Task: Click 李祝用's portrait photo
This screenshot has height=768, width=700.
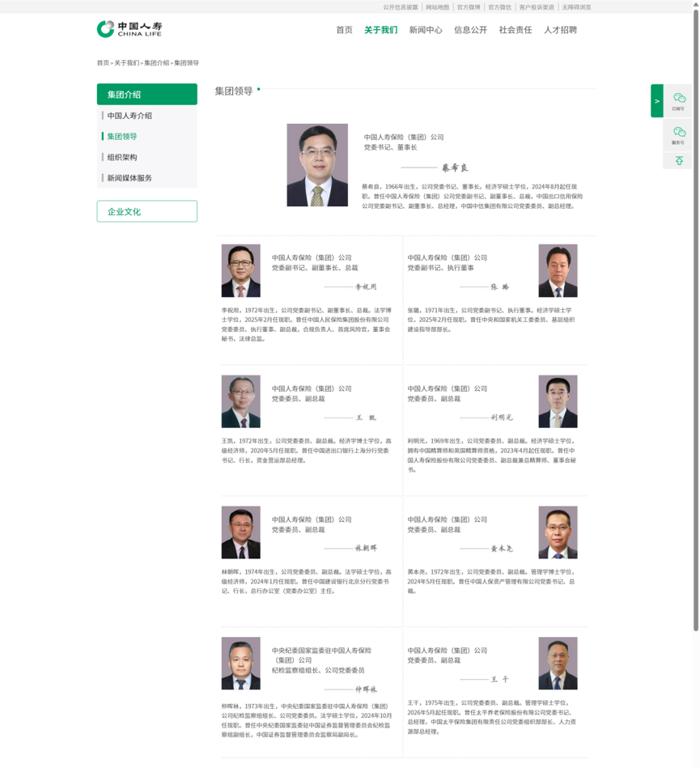Action: [241, 270]
